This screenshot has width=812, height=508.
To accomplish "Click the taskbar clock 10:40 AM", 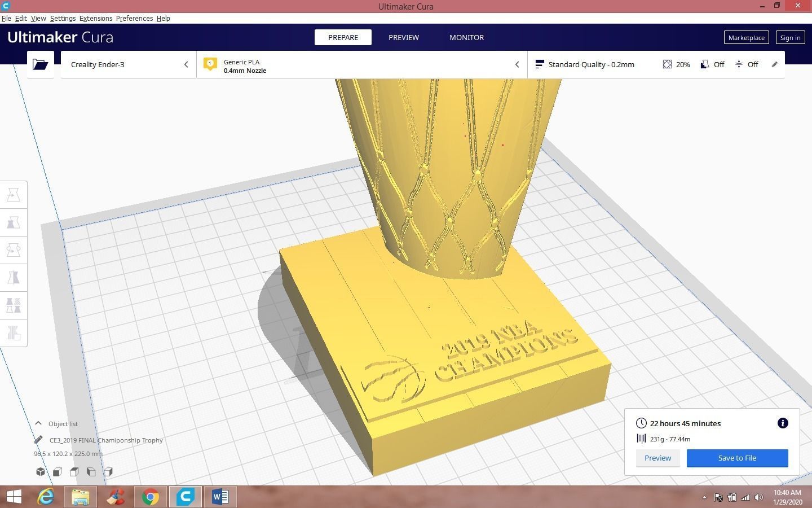I will coord(787,493).
